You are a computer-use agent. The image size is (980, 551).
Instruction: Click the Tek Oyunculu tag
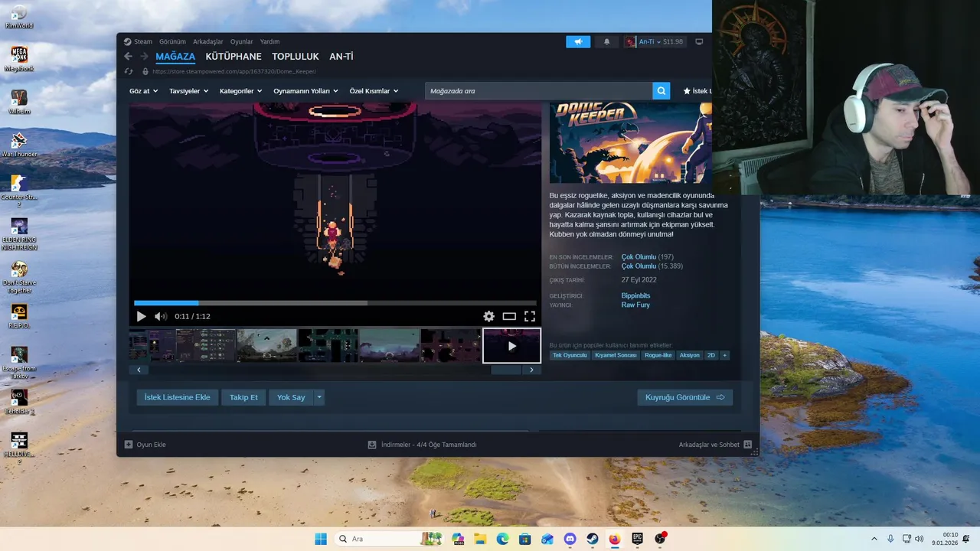coord(570,355)
